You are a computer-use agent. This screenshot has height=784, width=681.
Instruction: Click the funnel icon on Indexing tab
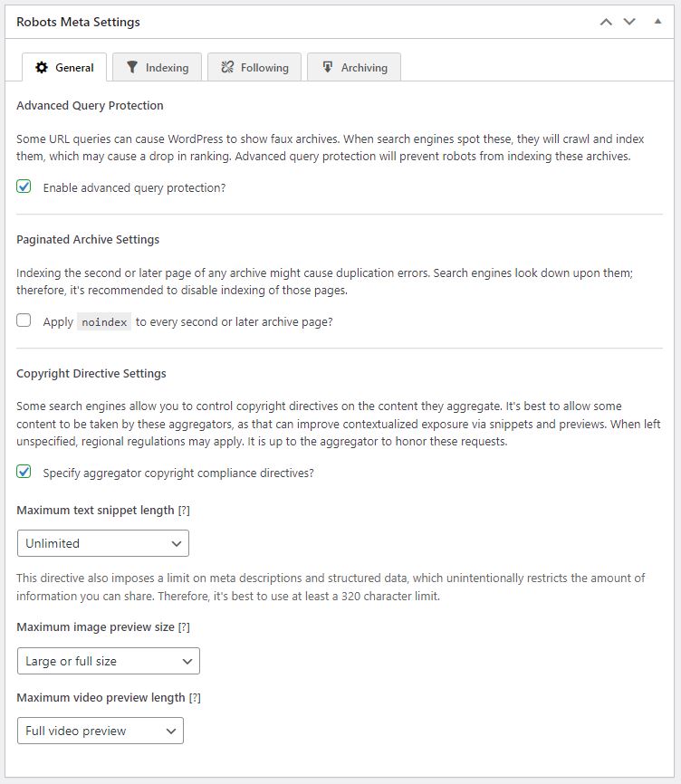pyautogui.click(x=132, y=68)
